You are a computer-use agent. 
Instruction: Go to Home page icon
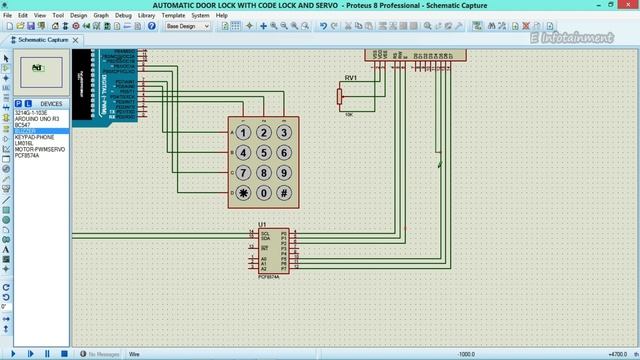pyautogui.click(x=55, y=26)
